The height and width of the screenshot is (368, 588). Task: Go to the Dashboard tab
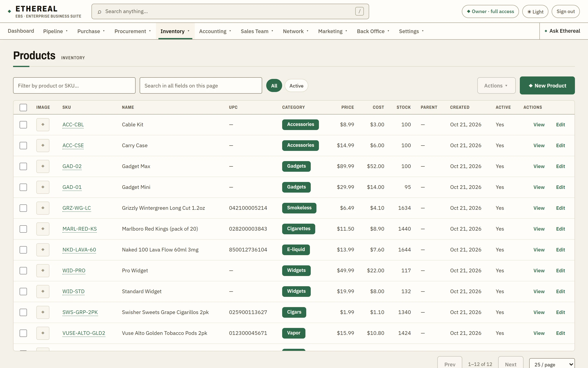tap(21, 31)
